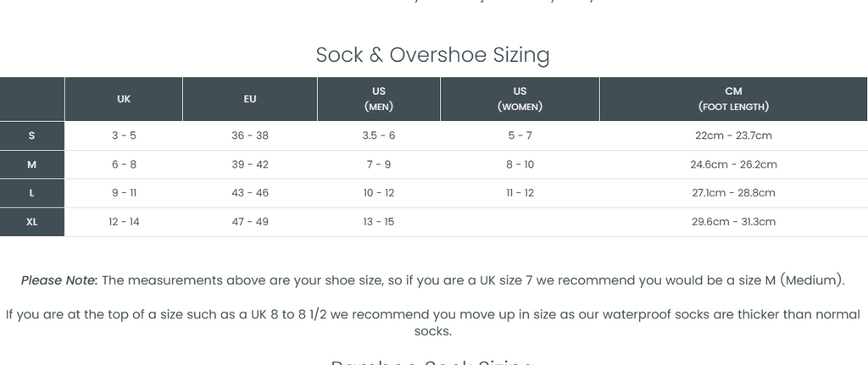Click the US women's 8 - 10 cell

[520, 164]
